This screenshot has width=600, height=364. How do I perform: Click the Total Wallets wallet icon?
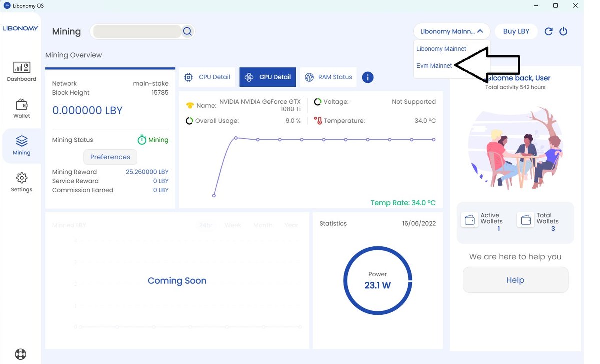click(526, 220)
